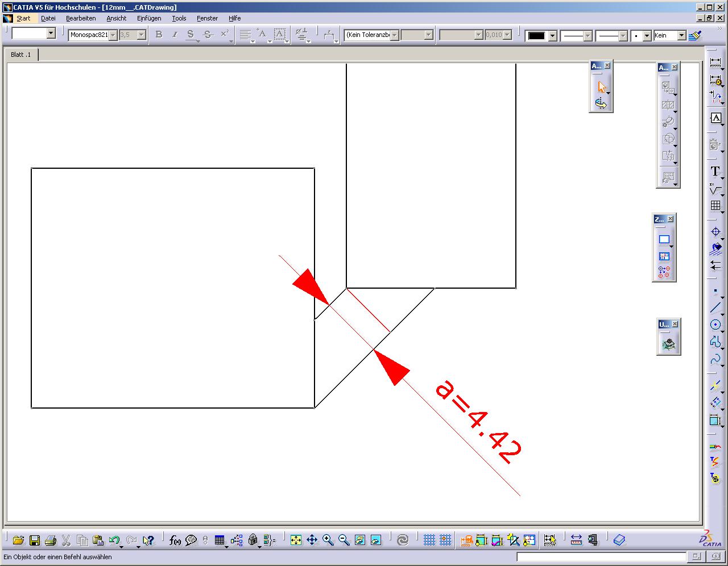Select the Circle drawing tool
Image resolution: width=728 pixels, height=566 pixels.
715,324
